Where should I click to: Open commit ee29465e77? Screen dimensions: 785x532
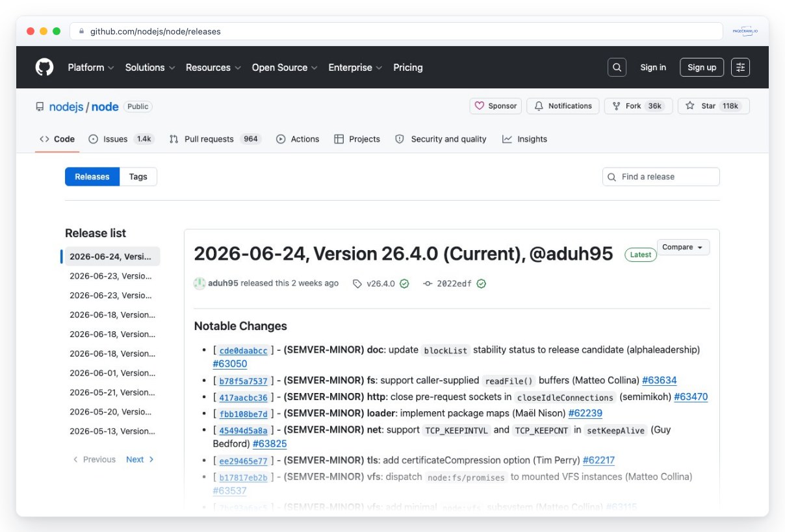[x=243, y=461]
